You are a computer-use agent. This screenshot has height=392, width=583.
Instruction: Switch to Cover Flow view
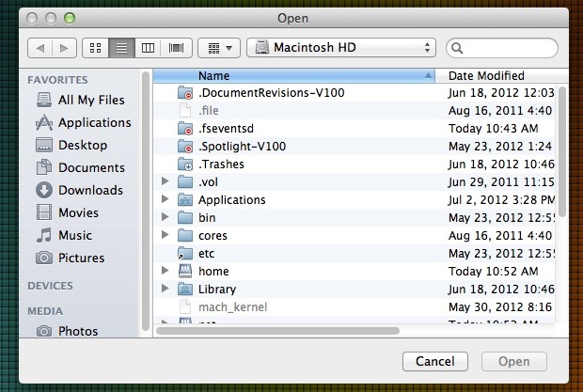click(x=176, y=48)
